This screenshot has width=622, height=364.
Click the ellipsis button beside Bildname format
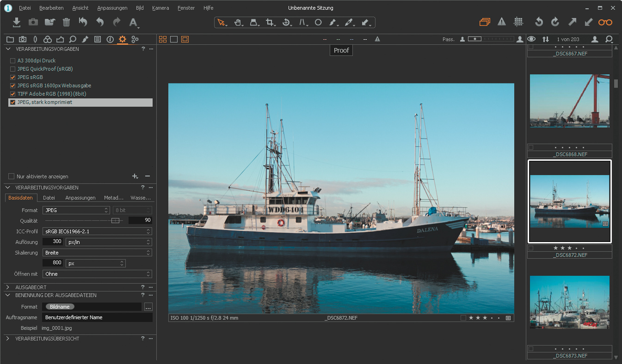(148, 307)
